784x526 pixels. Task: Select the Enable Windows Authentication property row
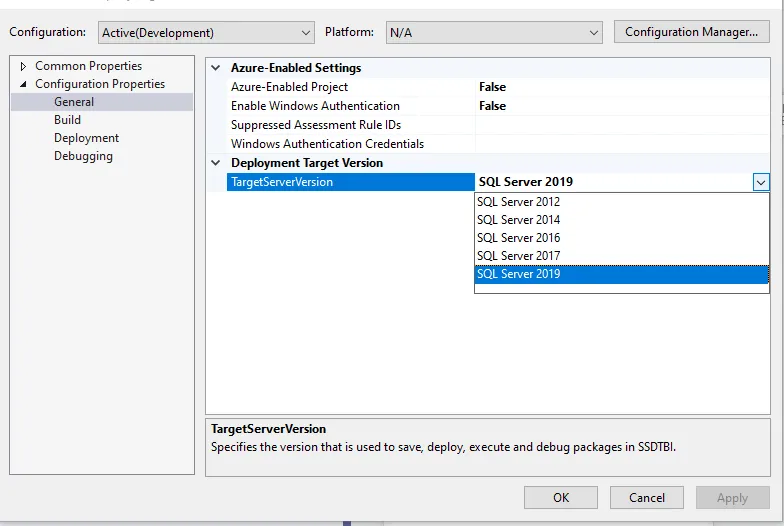pos(351,106)
